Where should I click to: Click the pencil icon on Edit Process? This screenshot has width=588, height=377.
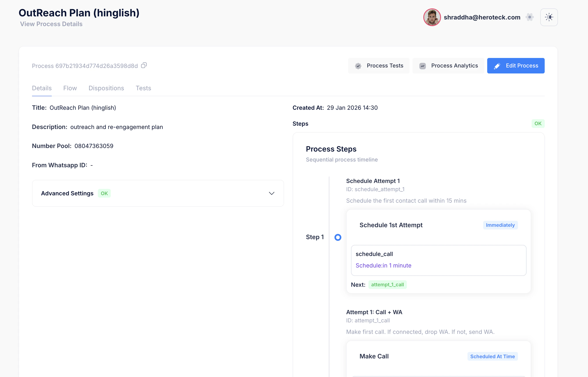coord(497,66)
